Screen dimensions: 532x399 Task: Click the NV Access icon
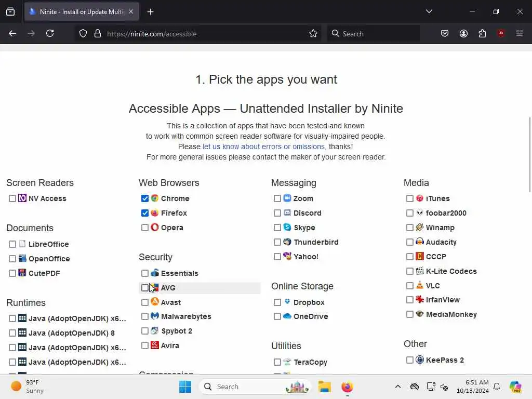click(22, 198)
